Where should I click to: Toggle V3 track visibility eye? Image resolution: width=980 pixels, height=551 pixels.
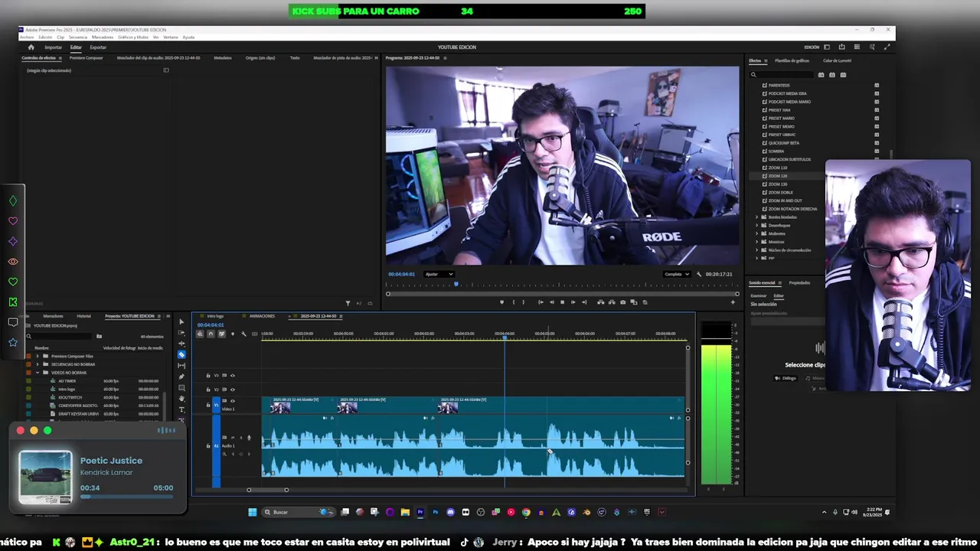pyautogui.click(x=233, y=376)
